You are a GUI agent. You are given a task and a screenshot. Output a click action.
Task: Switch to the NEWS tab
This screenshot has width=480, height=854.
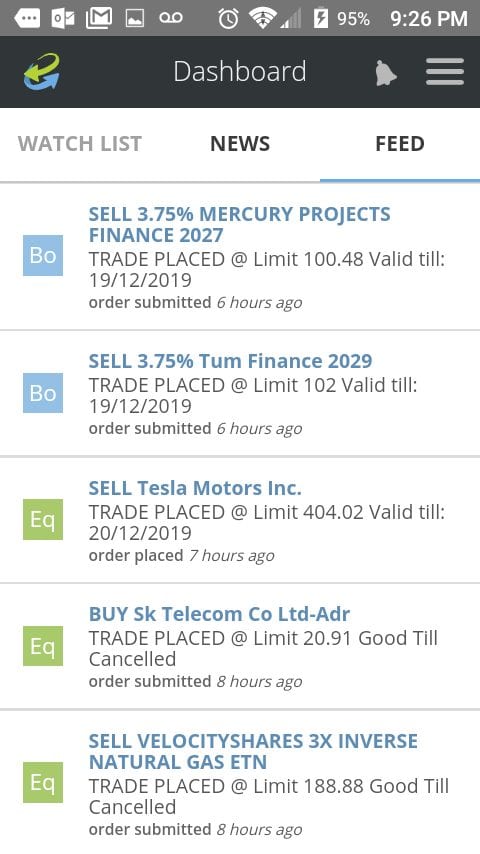tap(240, 144)
